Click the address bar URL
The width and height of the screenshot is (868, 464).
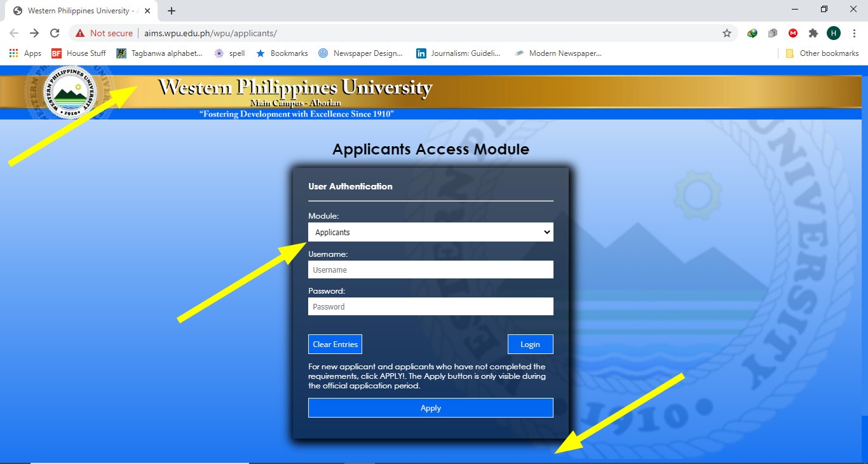coord(210,33)
